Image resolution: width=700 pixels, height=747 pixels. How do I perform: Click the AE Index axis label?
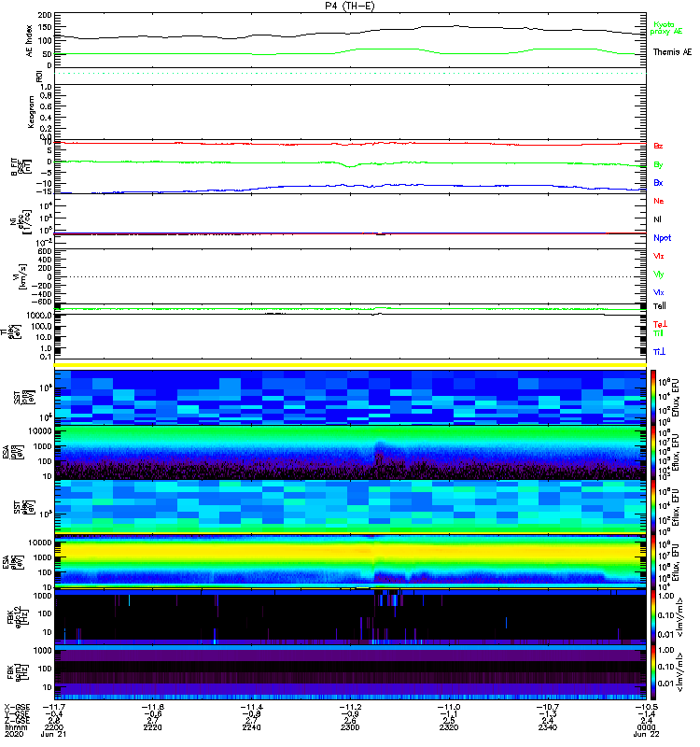(x=29, y=41)
